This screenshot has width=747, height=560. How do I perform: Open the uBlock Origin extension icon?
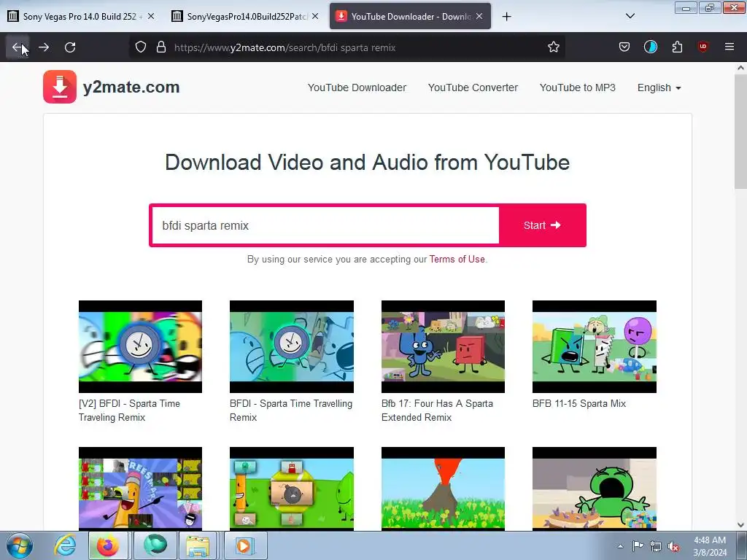[x=703, y=47]
